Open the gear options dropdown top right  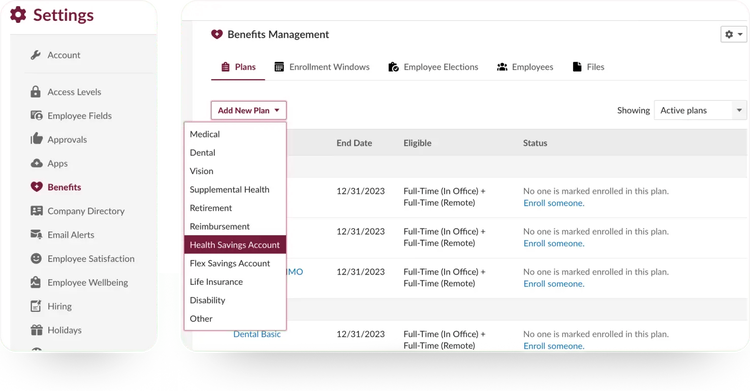(x=733, y=34)
